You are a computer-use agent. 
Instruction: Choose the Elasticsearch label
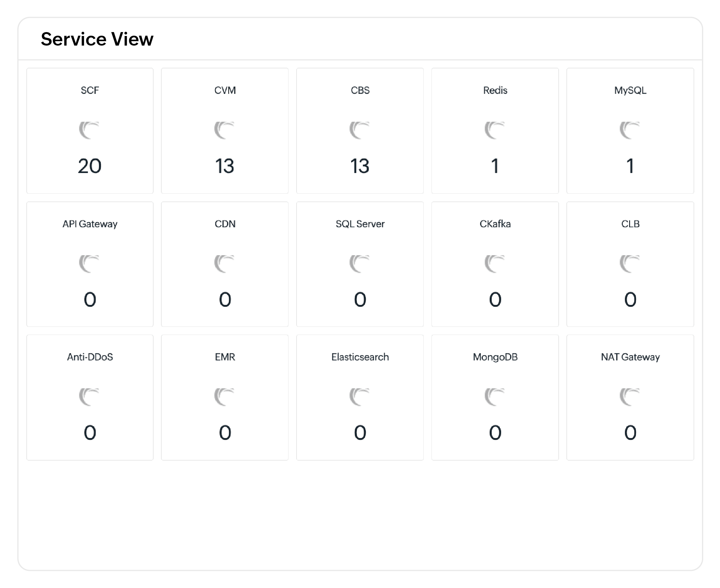click(360, 357)
